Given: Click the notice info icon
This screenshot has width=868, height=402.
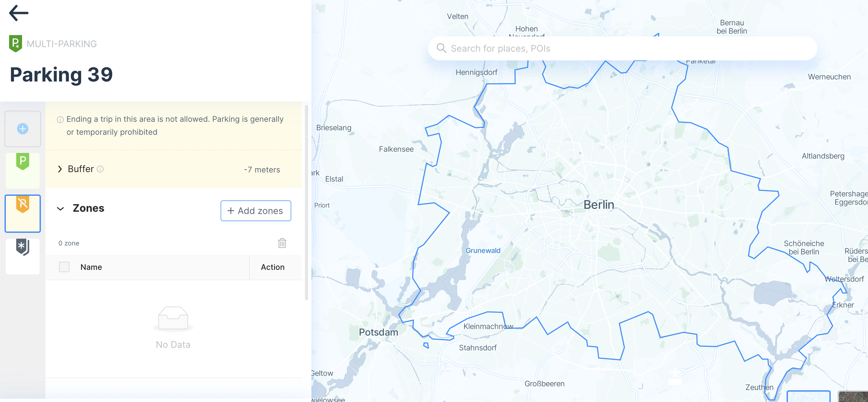Looking at the screenshot, I should (x=60, y=119).
